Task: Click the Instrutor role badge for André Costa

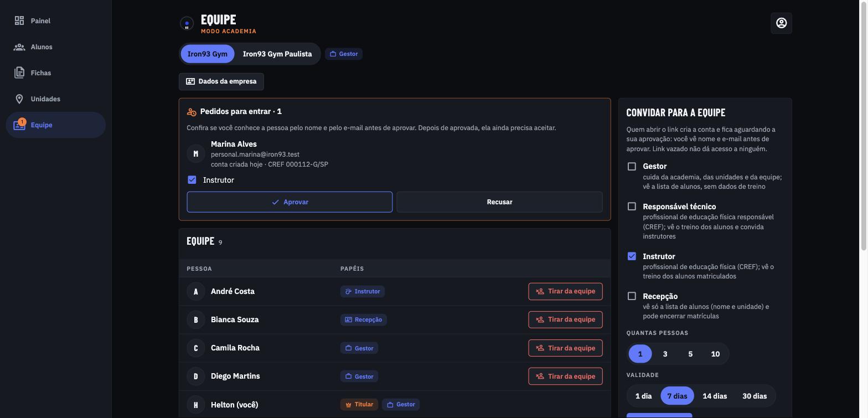Action: click(x=363, y=291)
